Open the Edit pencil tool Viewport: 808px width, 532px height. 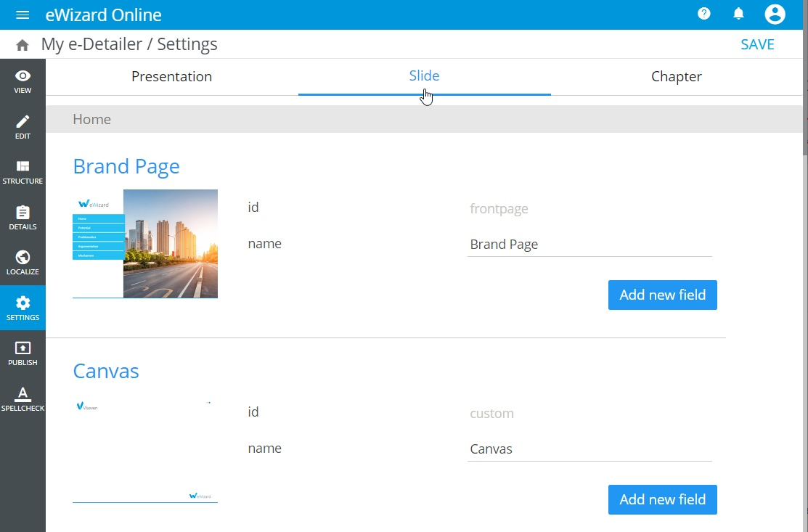pyautogui.click(x=23, y=126)
